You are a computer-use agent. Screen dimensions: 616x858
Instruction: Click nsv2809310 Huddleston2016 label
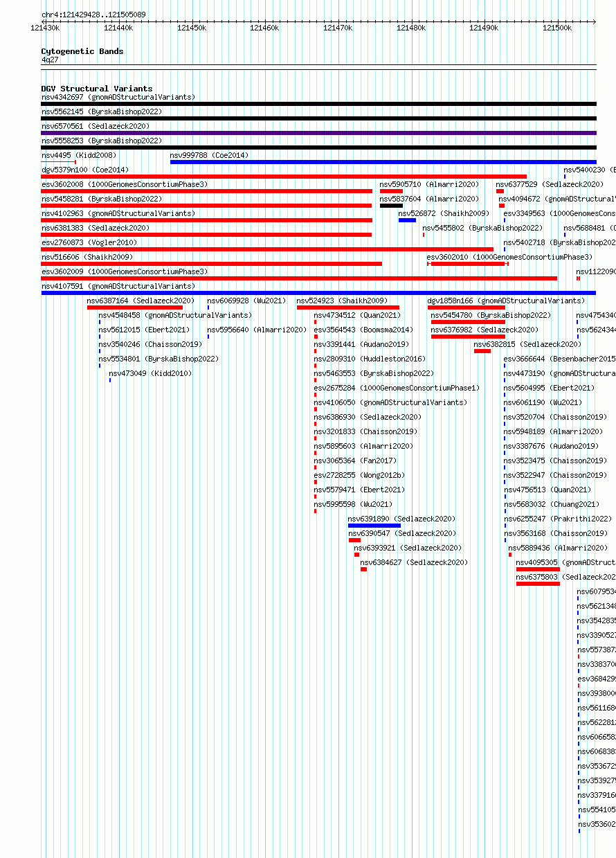coord(370,359)
